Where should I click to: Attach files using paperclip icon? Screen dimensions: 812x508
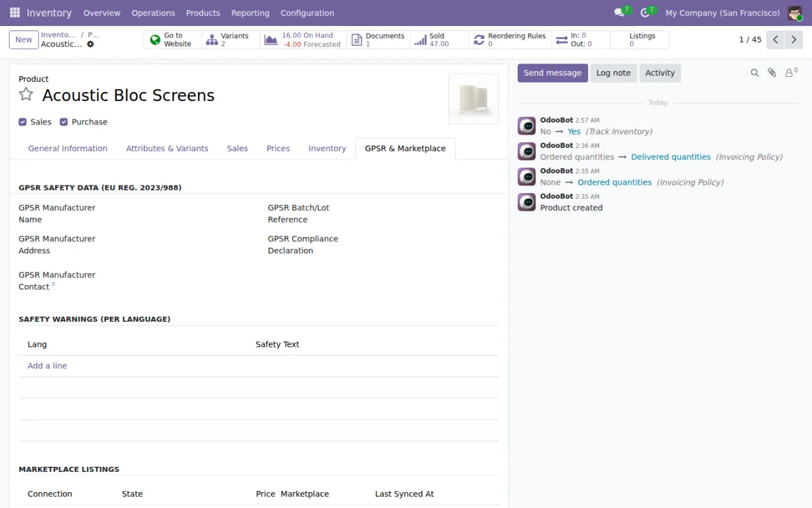[x=772, y=73]
